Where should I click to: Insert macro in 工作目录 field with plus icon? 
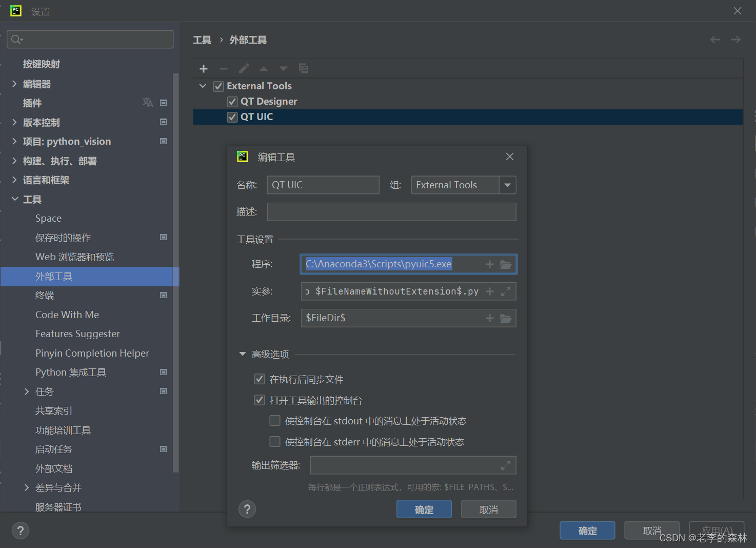(490, 318)
